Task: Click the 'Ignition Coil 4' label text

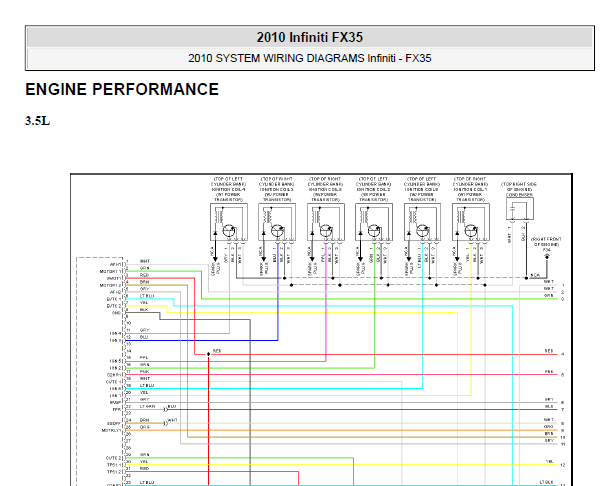Action: pyautogui.click(x=228, y=189)
